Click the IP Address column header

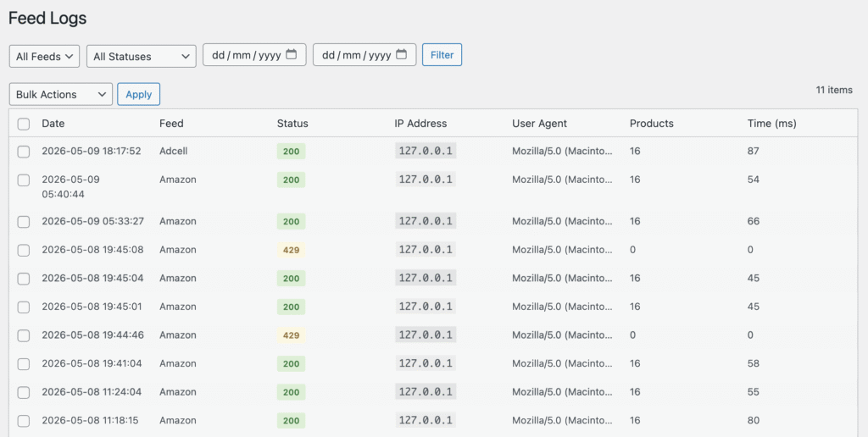click(x=420, y=124)
